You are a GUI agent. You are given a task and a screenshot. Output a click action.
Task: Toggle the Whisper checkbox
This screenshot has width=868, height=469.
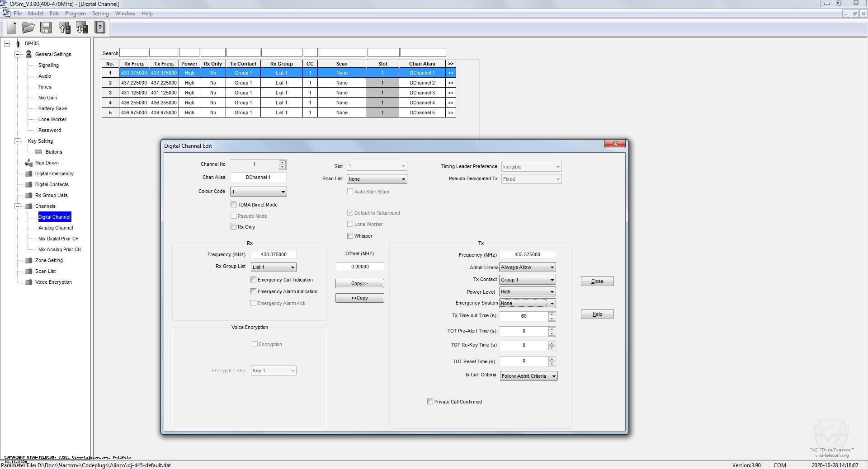[x=350, y=236]
